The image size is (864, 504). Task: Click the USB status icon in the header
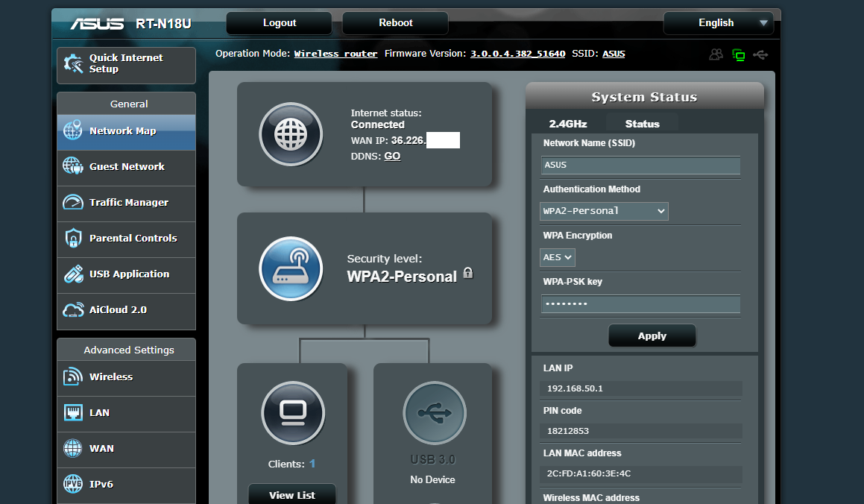pyautogui.click(x=761, y=54)
